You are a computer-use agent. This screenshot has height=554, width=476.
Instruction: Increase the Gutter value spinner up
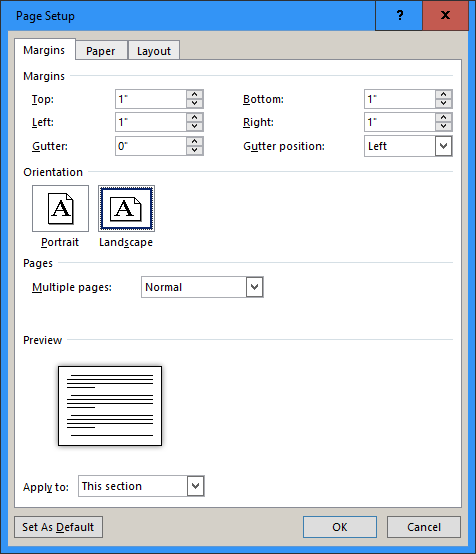(195, 141)
